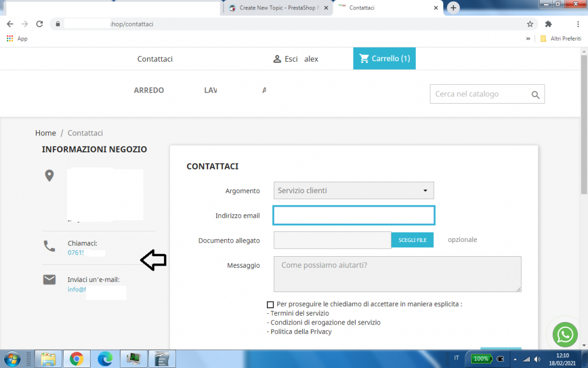Open the Windows Start orb
This screenshot has height=368, width=588.
pyautogui.click(x=12, y=359)
